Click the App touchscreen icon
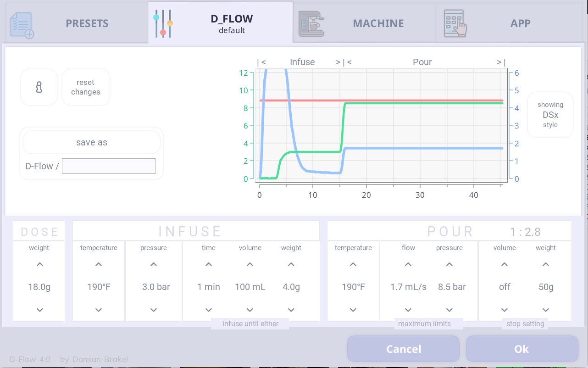Screen dimensions: 588x368 (455, 23)
